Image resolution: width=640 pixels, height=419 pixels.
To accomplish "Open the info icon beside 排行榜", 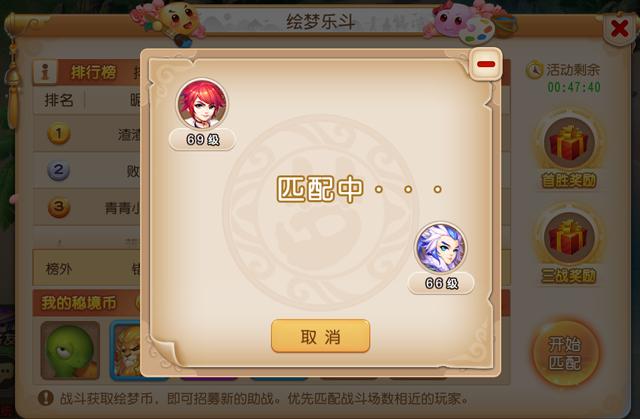I will 45,72.
